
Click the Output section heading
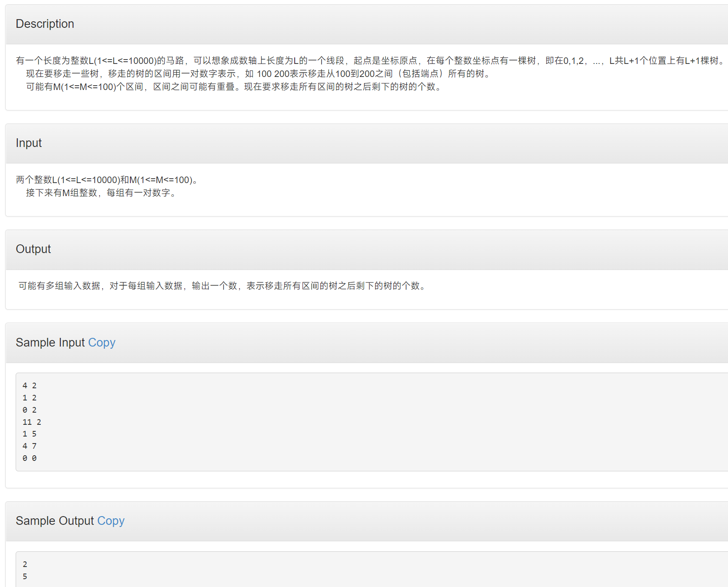coord(33,249)
